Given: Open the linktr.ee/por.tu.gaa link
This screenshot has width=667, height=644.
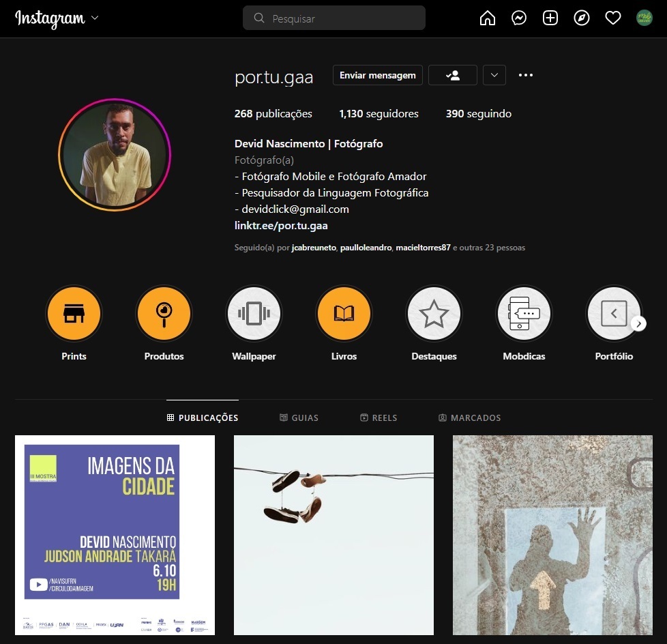Looking at the screenshot, I should [x=281, y=226].
